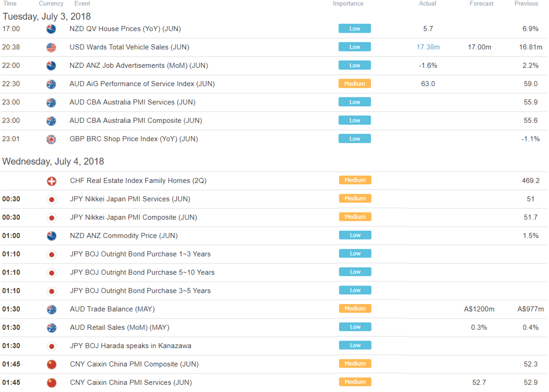The width and height of the screenshot is (549, 392).
Task: Open AUD CBA Australia PMI Services event
Action: click(x=133, y=102)
